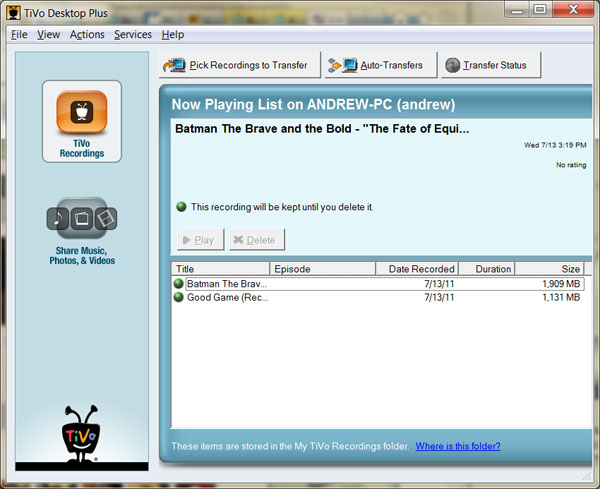Click the '1,131 MB' size cell
600x489 pixels.
pyautogui.click(x=561, y=297)
